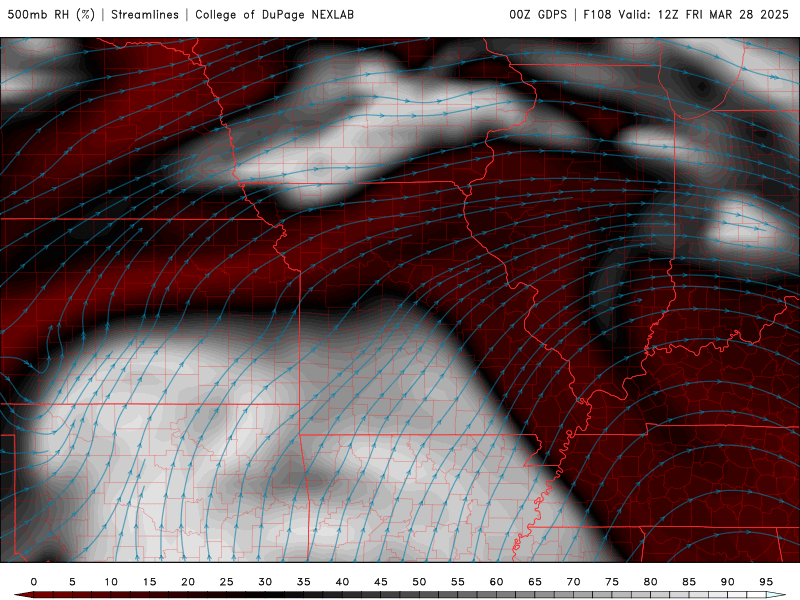Click 'Valid: 12Z FRI MAR 28 2025' text
800x600 pixels.
pos(704,15)
